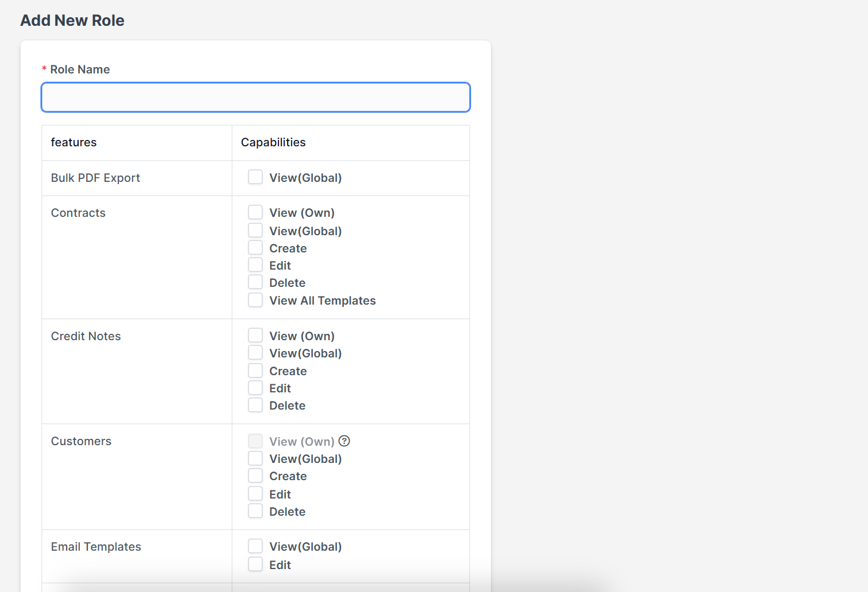
Task: Enable Customers Delete permission
Action: tap(255, 511)
